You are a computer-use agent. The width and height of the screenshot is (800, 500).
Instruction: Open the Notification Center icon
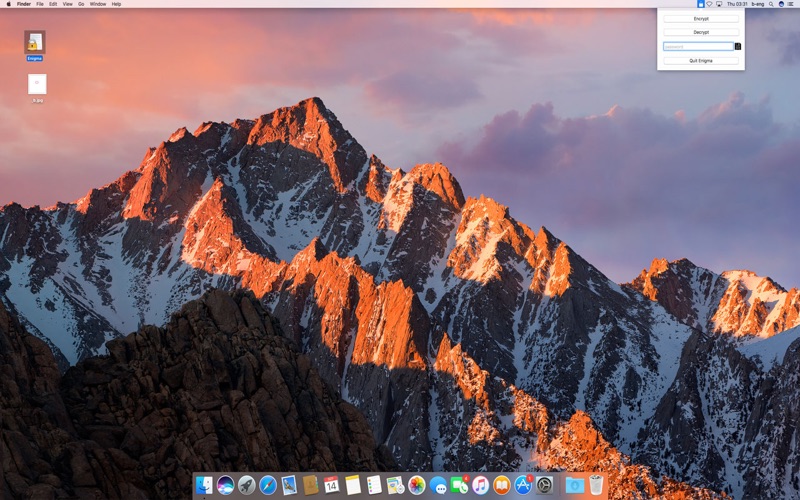(790, 4)
